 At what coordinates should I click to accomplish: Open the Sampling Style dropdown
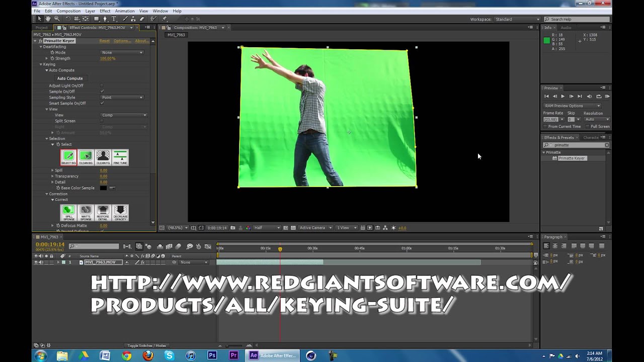(122, 97)
